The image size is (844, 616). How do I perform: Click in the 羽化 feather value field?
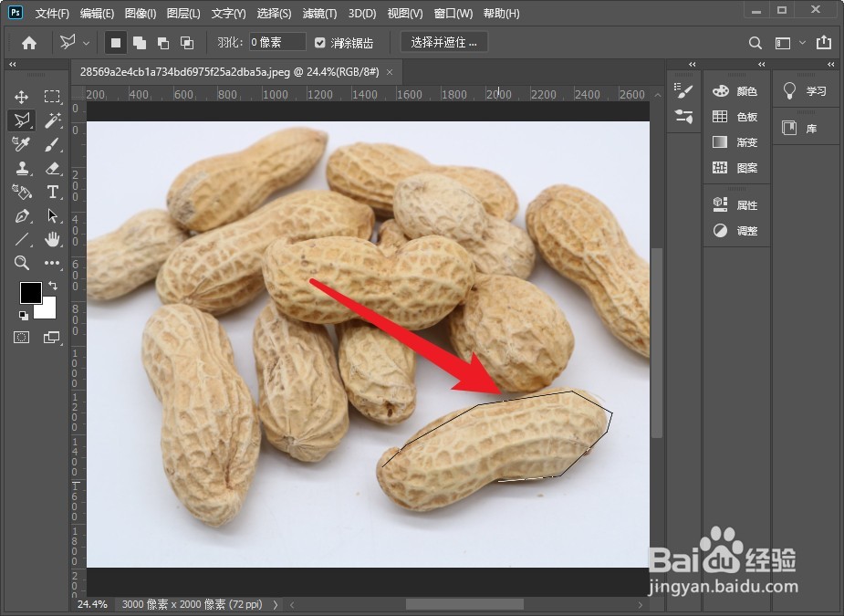click(x=276, y=42)
